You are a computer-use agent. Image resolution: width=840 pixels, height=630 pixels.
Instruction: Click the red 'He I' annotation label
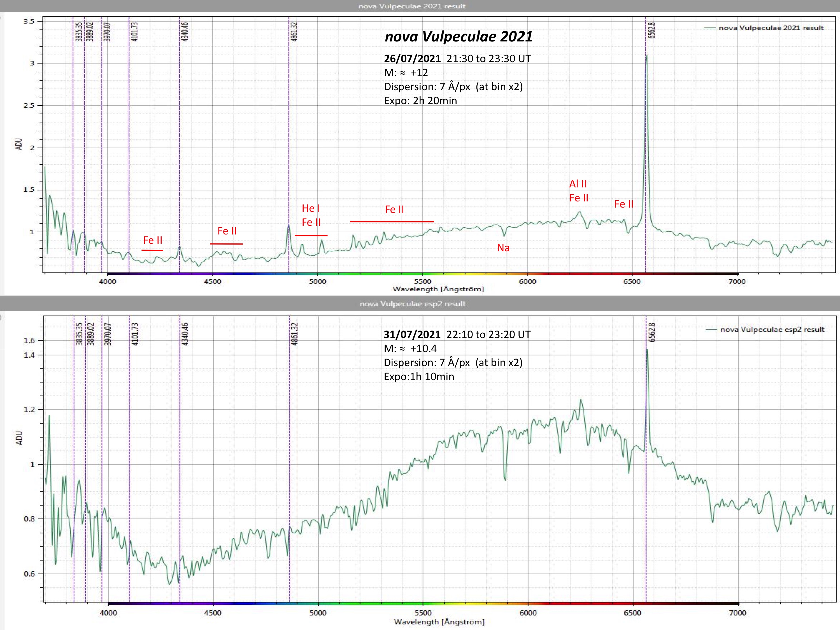coord(311,208)
